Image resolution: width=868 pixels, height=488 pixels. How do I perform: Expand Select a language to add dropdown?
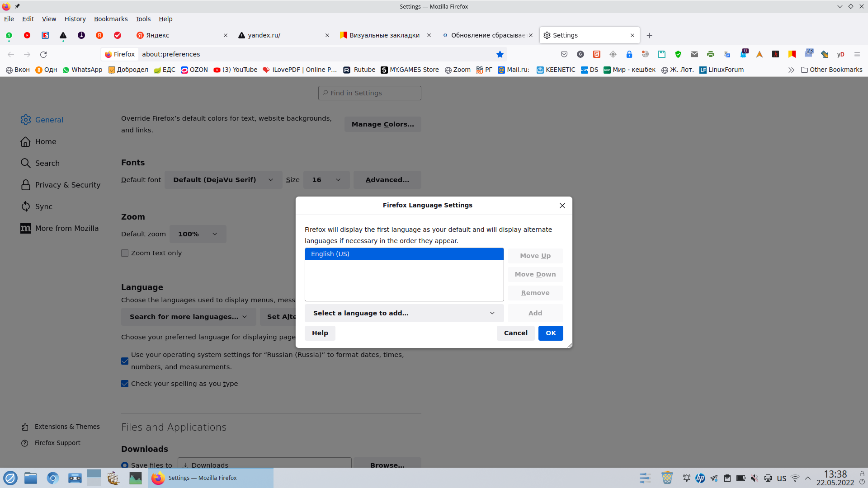404,313
